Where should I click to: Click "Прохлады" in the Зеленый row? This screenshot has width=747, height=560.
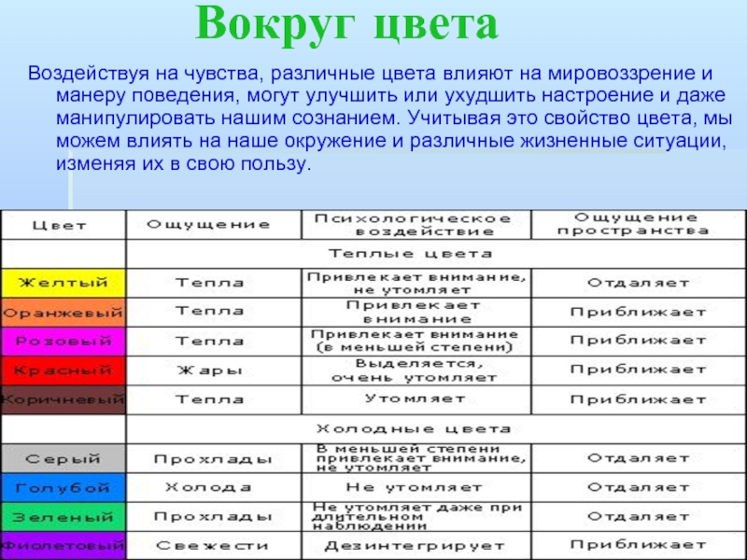(x=213, y=517)
